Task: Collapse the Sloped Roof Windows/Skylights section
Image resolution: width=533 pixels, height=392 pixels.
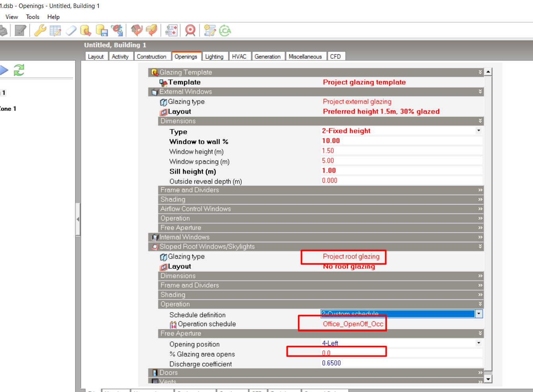Action: (x=480, y=247)
